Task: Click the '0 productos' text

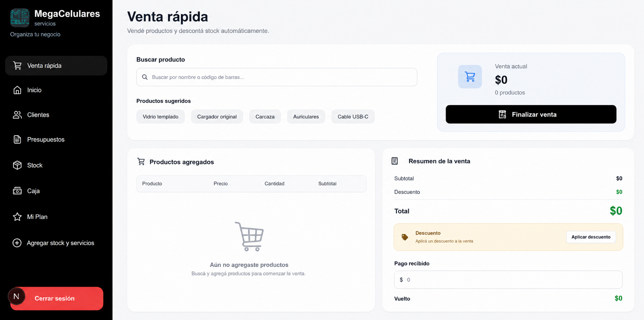Action: (510, 93)
